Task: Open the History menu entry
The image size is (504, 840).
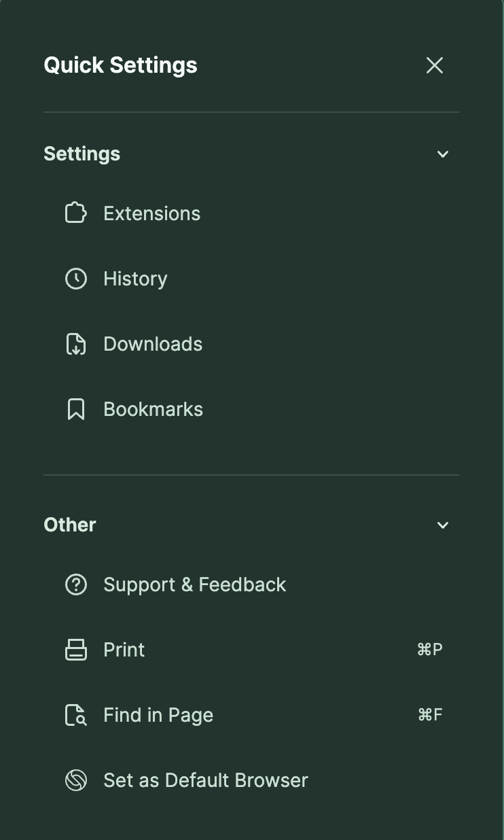Action: [135, 279]
